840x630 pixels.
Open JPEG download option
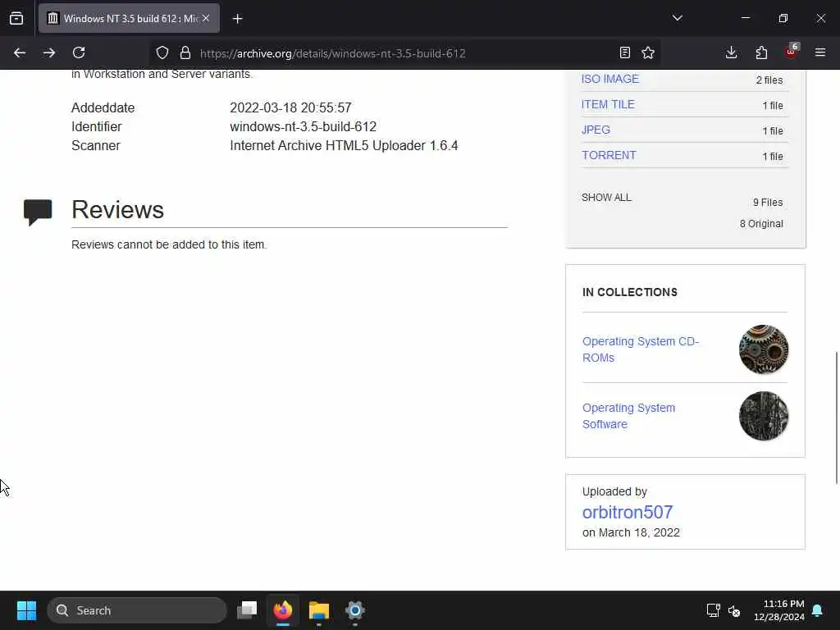[x=596, y=130]
